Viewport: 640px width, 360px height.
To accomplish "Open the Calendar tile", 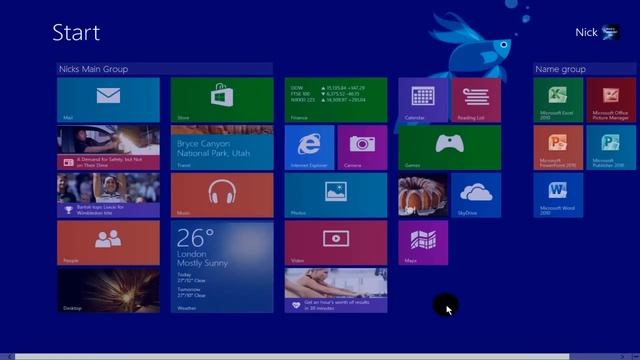I will 423,100.
